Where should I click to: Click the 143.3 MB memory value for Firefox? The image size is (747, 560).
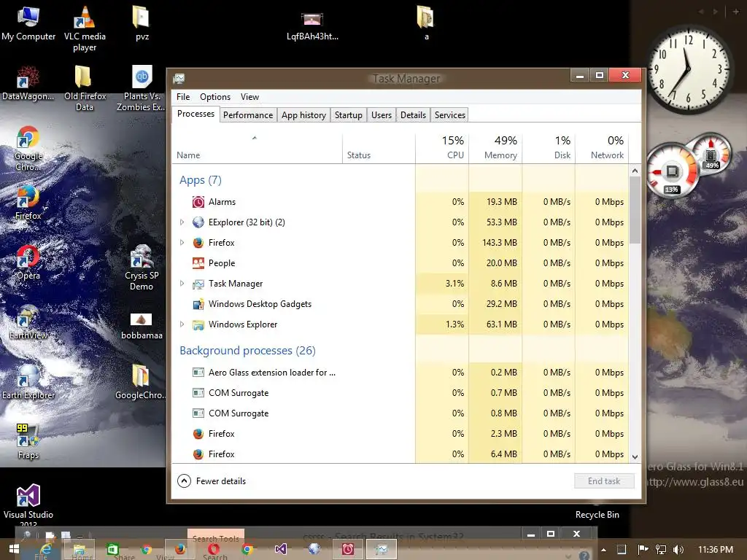499,243
